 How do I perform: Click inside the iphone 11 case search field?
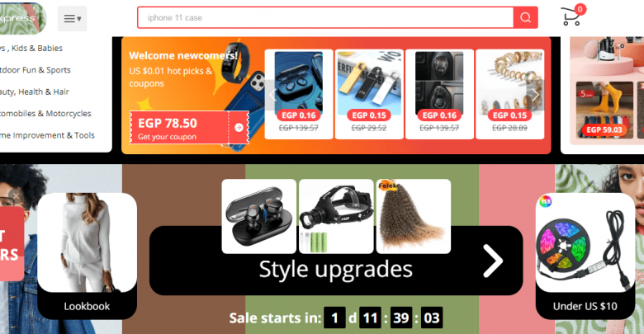[325, 17]
